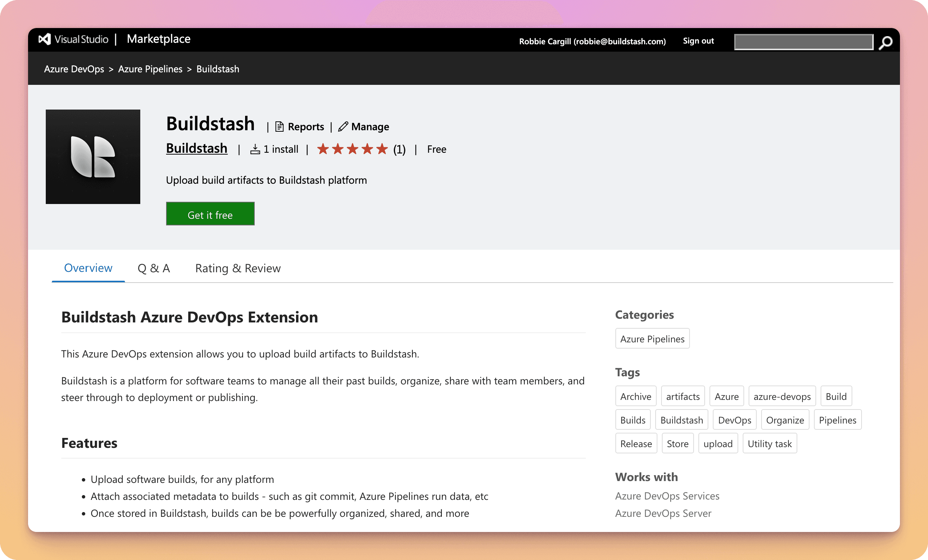Select the Azure Pipelines category chip
Image resolution: width=928 pixels, height=560 pixels.
coord(652,338)
